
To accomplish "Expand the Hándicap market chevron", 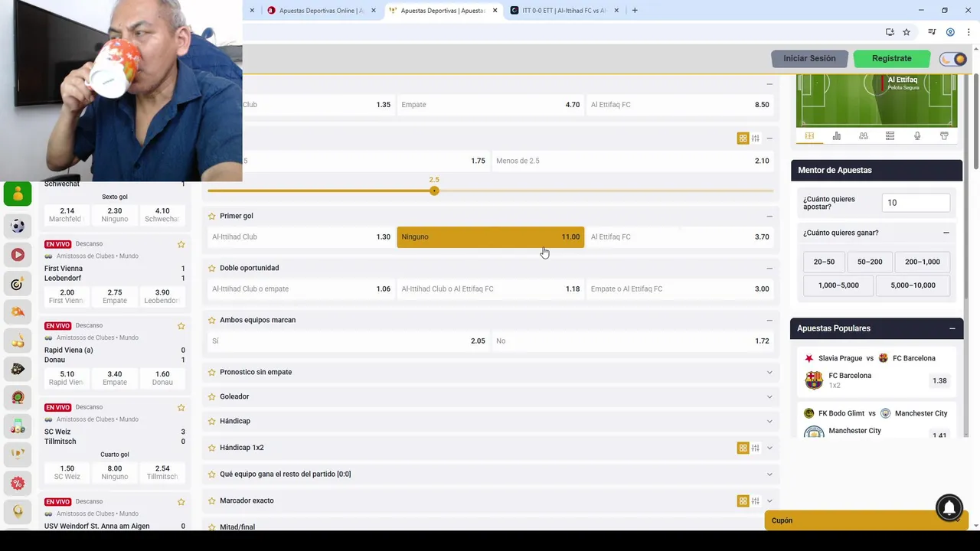I will (769, 421).
